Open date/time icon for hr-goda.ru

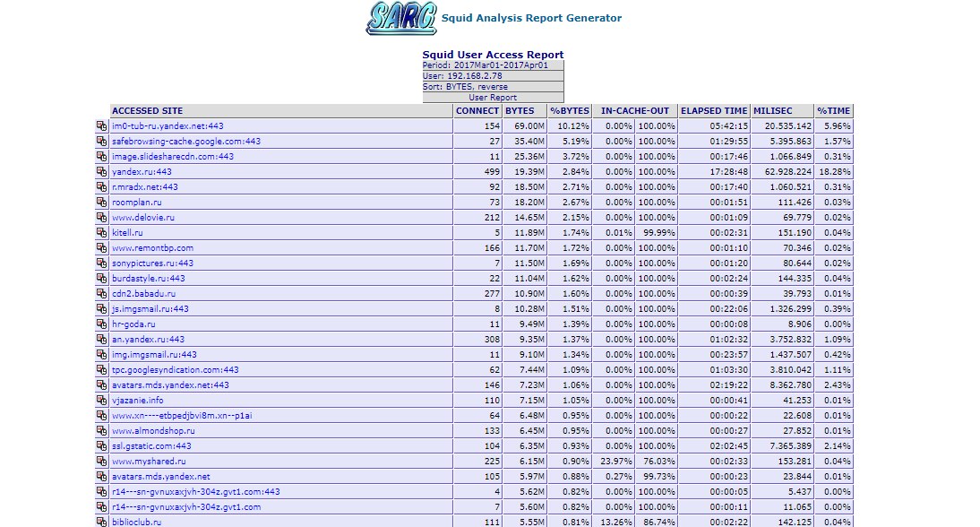point(101,324)
